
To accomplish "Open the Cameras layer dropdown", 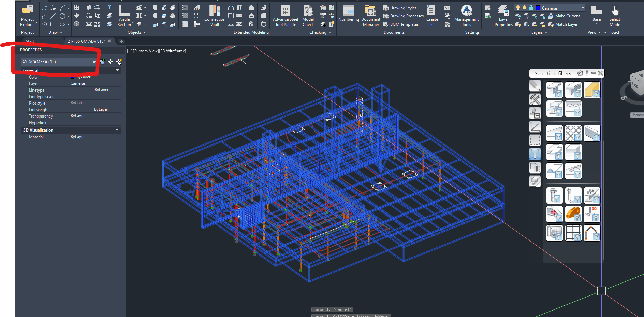I will click(x=582, y=8).
